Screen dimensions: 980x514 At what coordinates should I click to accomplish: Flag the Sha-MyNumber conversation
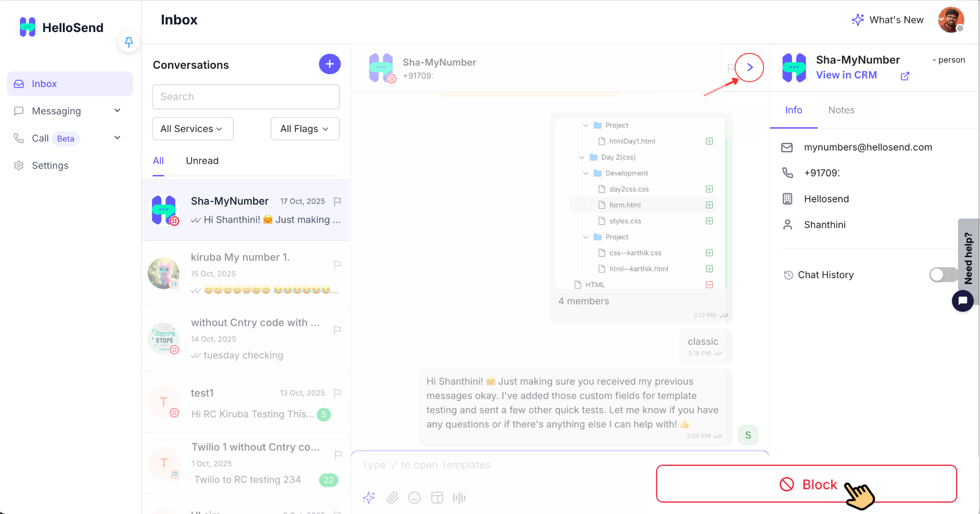pyautogui.click(x=337, y=201)
